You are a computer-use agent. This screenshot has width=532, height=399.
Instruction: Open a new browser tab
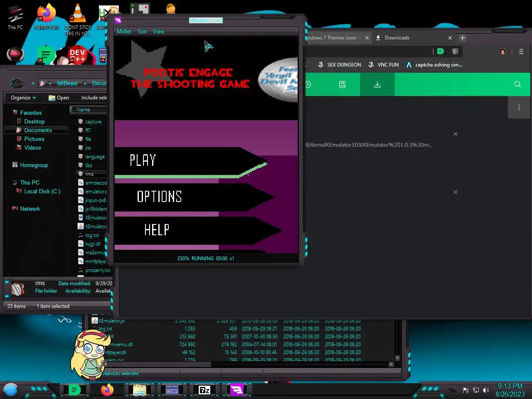click(x=463, y=38)
